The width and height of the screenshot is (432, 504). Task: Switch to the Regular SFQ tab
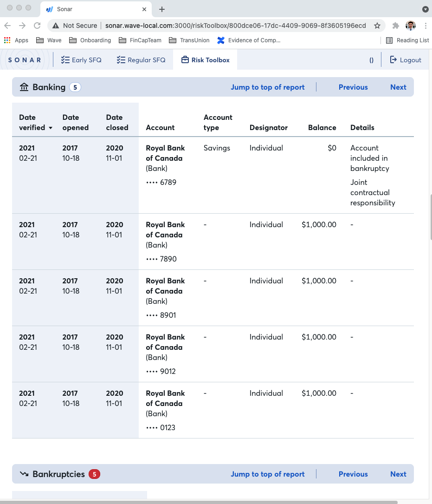pyautogui.click(x=141, y=60)
